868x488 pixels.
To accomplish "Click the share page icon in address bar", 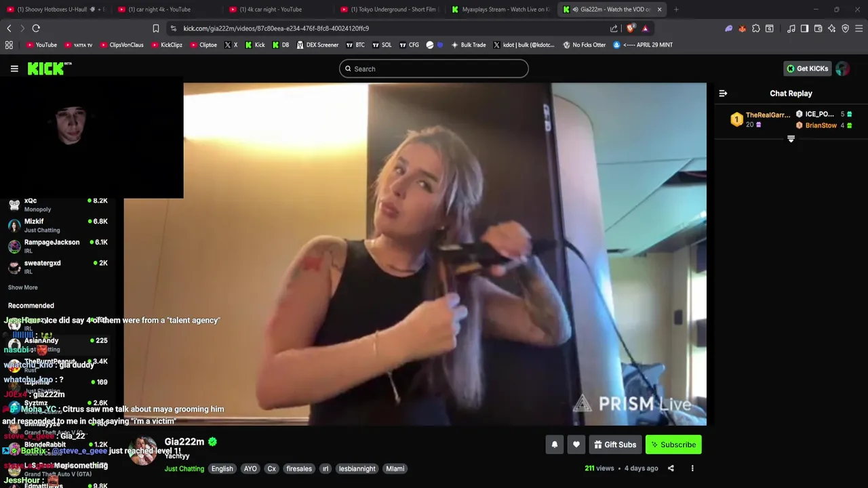I will point(614,28).
